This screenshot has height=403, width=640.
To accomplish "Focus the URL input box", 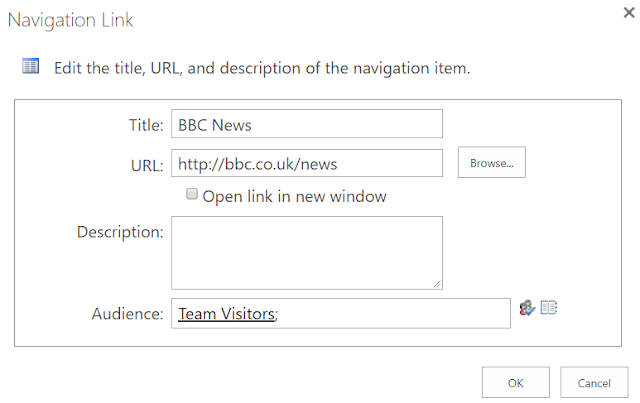I will click(306, 163).
